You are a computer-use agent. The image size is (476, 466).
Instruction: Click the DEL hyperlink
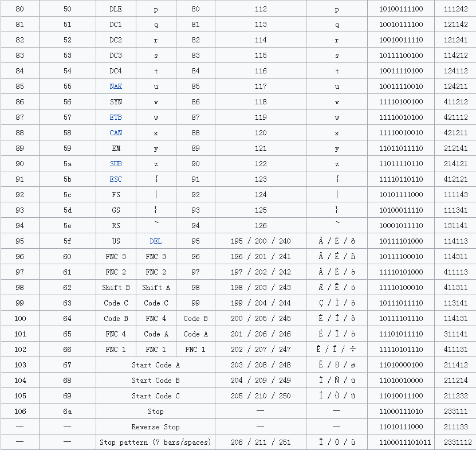(x=156, y=241)
